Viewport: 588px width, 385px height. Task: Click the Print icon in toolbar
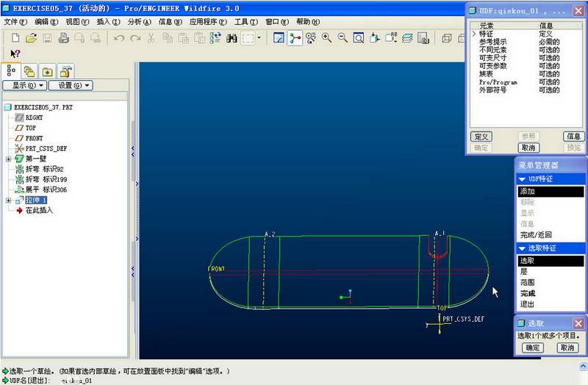click(63, 37)
